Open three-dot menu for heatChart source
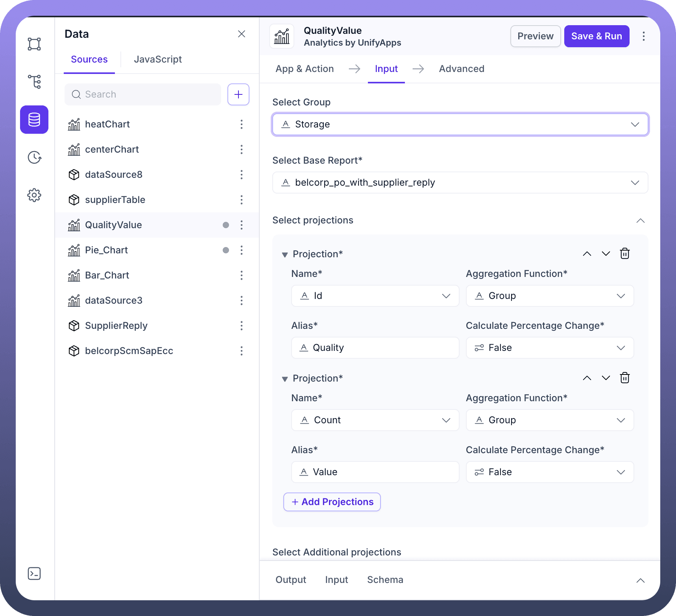The width and height of the screenshot is (676, 616). [241, 124]
